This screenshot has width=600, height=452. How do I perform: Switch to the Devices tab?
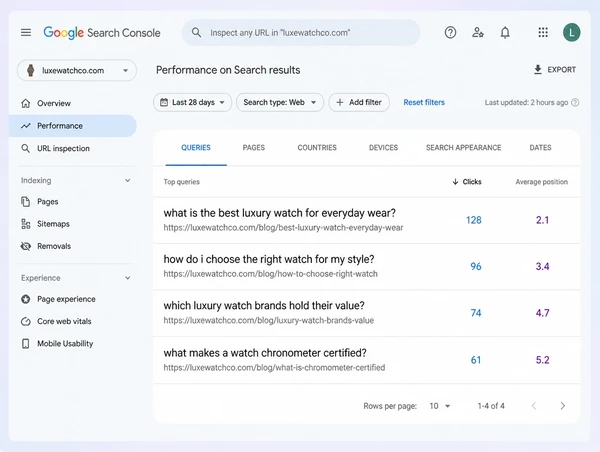[x=383, y=148]
